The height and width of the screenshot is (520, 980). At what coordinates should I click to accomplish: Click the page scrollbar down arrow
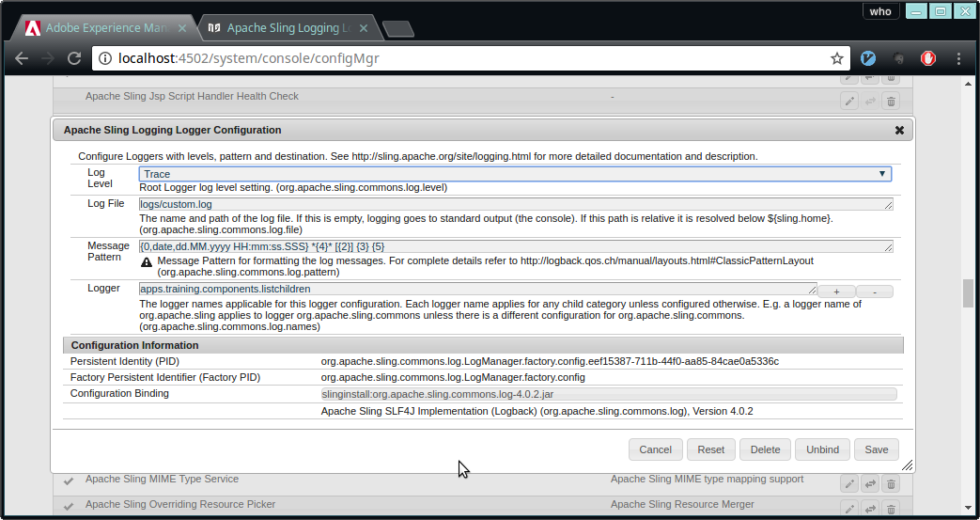969,510
